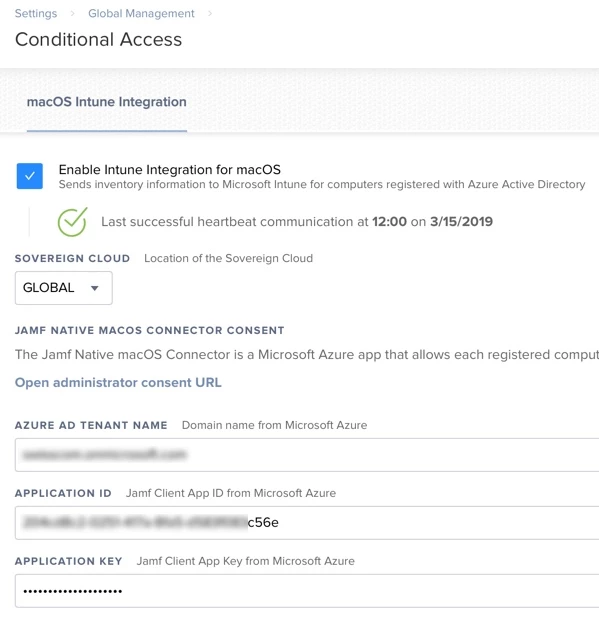Click the breadcrumb chevron after Global Management

(210, 13)
